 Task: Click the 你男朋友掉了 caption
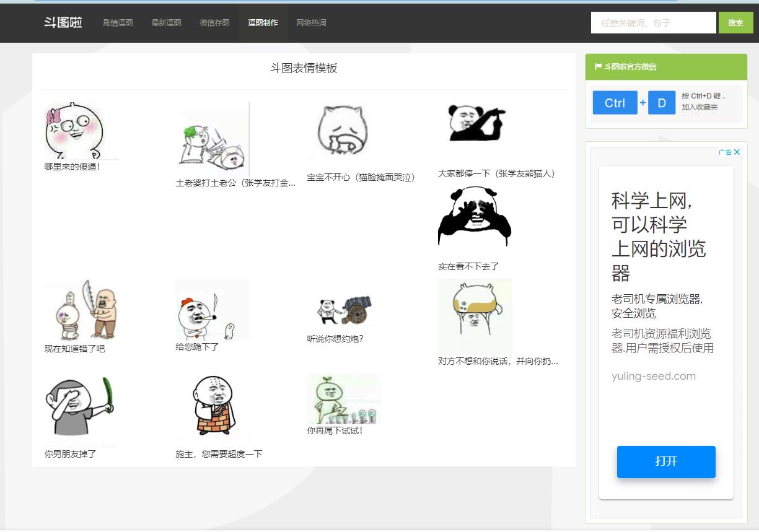pyautogui.click(x=71, y=454)
